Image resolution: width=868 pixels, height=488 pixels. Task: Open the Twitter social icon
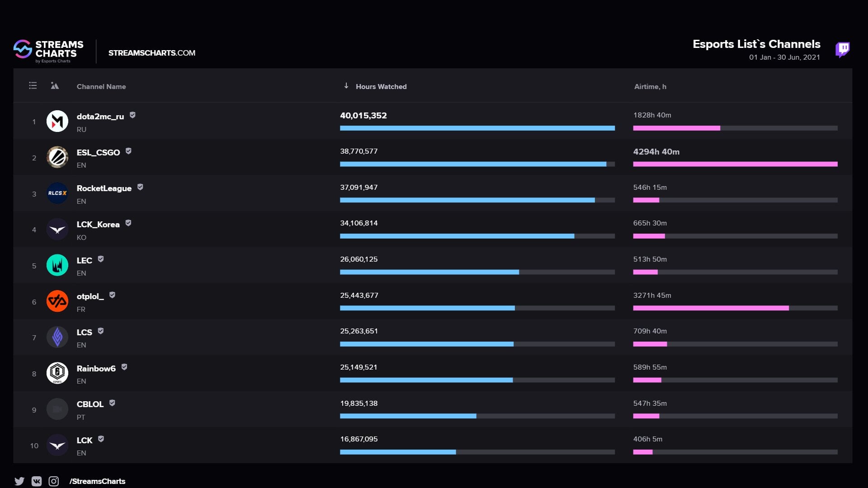[19, 481]
